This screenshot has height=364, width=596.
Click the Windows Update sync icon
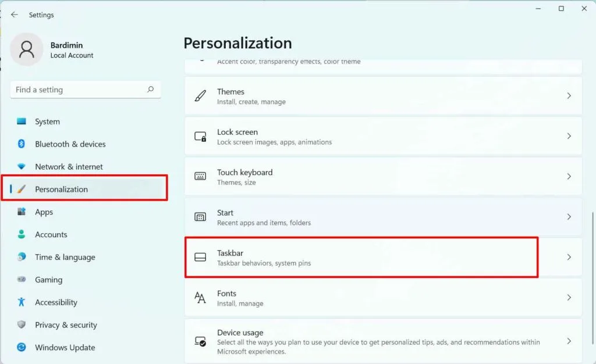click(x=22, y=347)
